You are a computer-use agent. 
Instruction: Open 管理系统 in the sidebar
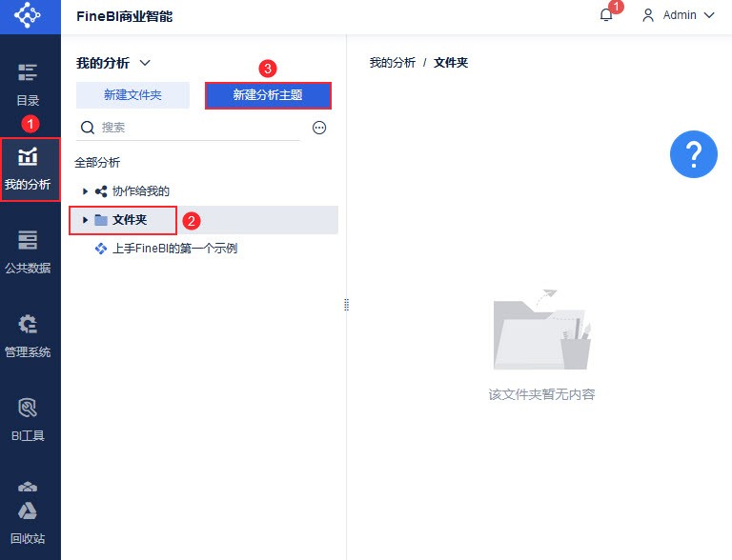point(29,335)
